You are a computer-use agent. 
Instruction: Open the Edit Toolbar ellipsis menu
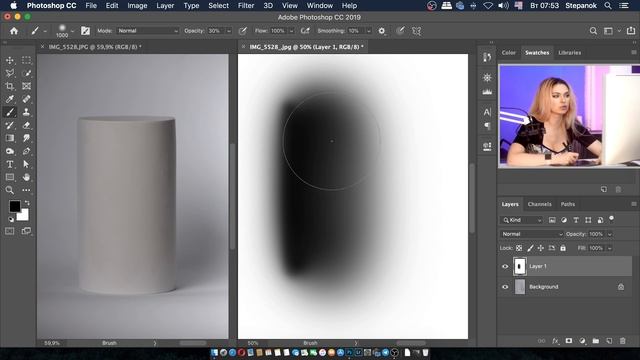click(x=26, y=190)
